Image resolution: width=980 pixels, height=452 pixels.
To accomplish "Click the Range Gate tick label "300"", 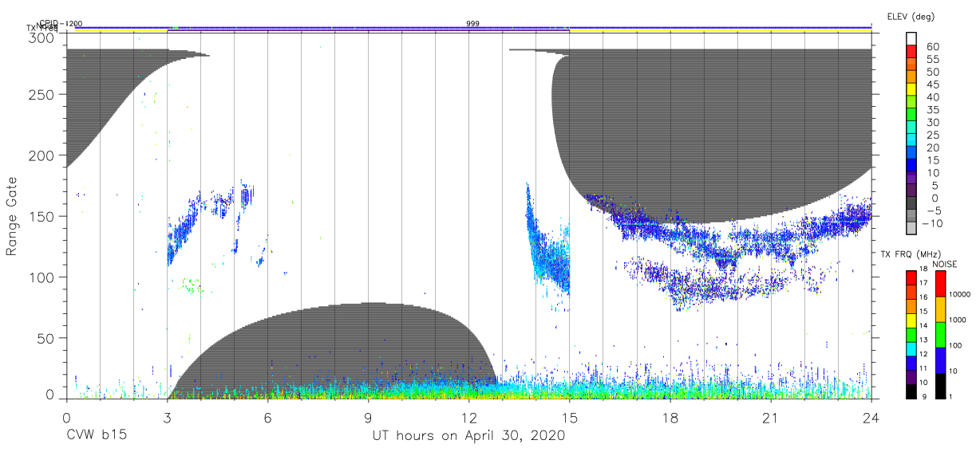I will coord(43,37).
